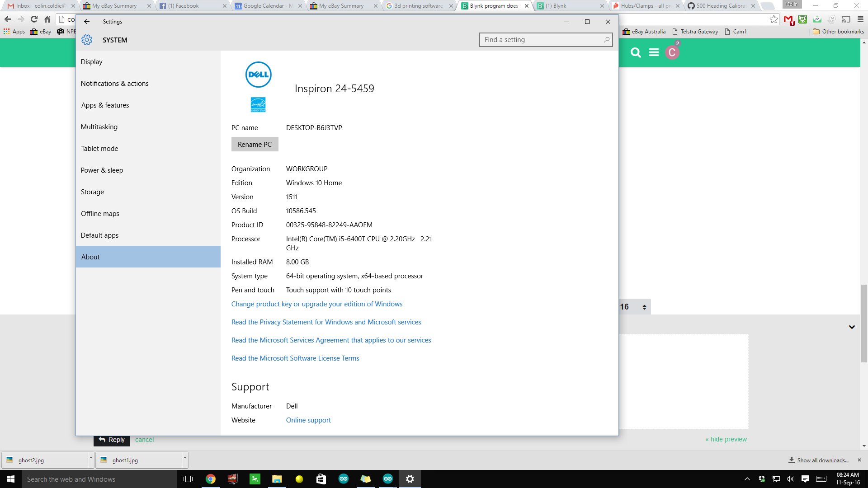Go to Multitasking settings
The width and height of the screenshot is (868, 488).
pos(148,127)
